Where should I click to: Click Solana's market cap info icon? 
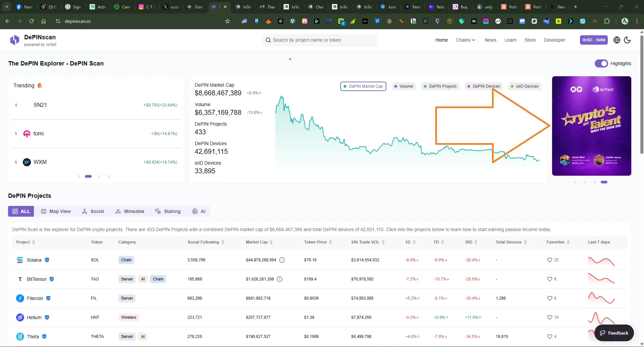coord(282,260)
